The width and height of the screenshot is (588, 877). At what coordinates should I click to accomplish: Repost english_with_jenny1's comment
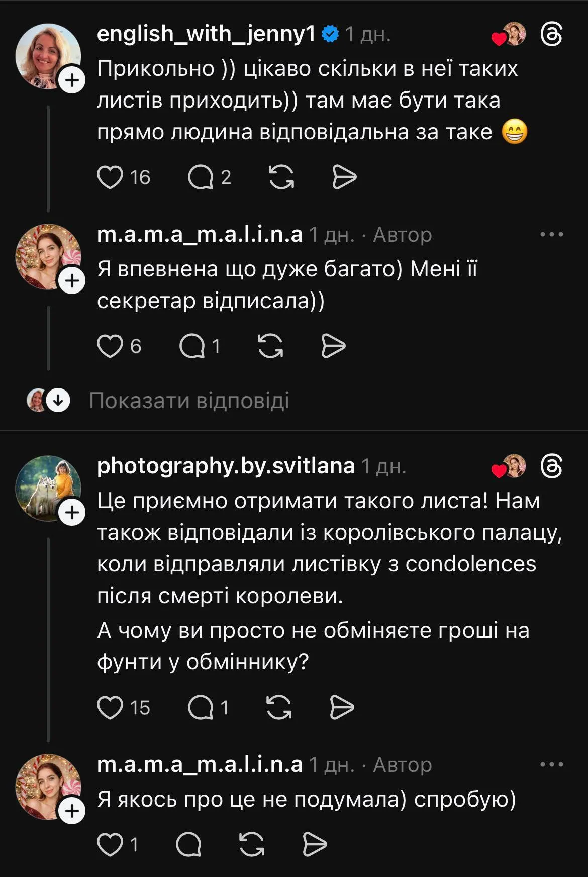coord(281,177)
